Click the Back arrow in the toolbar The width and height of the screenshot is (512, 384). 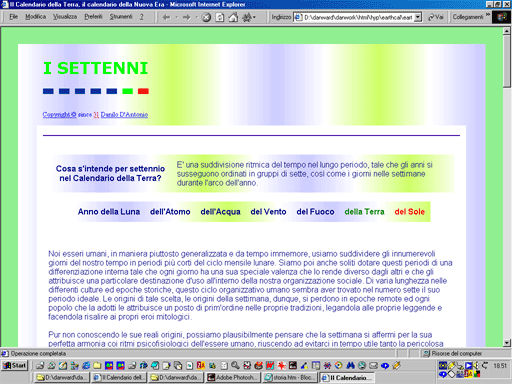166,17
